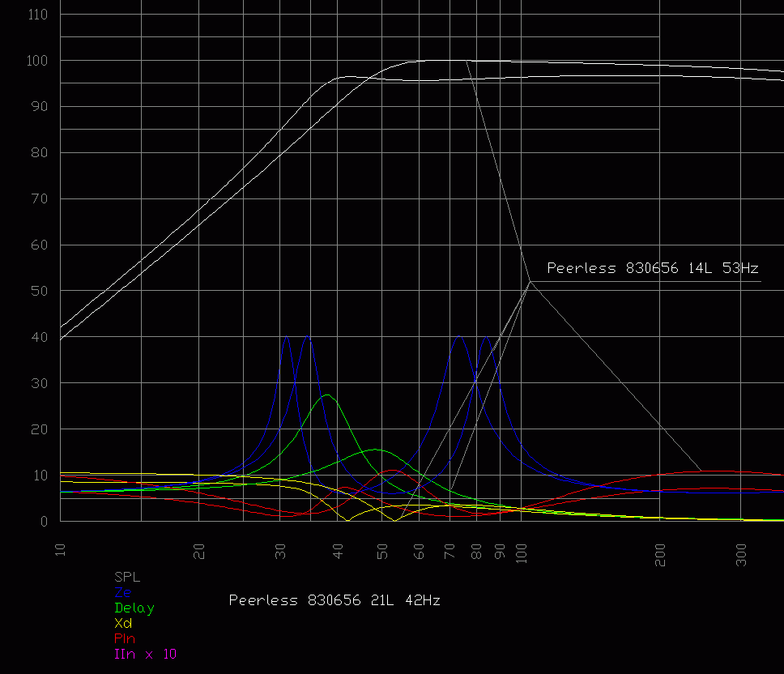
Task: Click the Peerless 830656 14L 53Hz annotation
Action: coord(653,268)
